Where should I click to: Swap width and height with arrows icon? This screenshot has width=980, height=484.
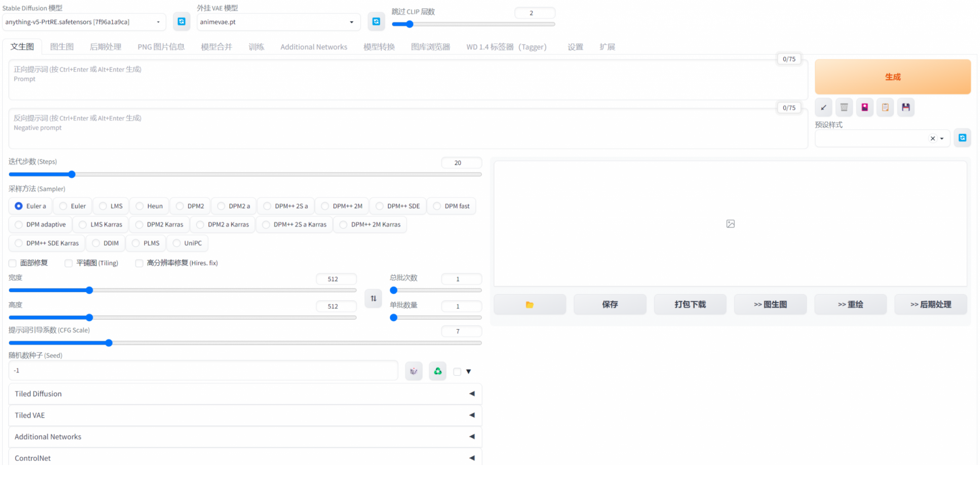click(373, 298)
